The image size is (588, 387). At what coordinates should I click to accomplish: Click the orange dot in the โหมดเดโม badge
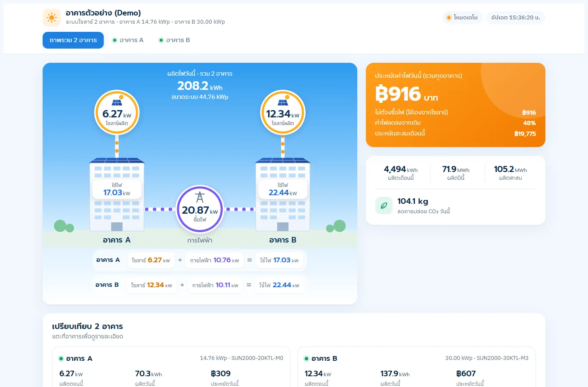click(x=449, y=18)
